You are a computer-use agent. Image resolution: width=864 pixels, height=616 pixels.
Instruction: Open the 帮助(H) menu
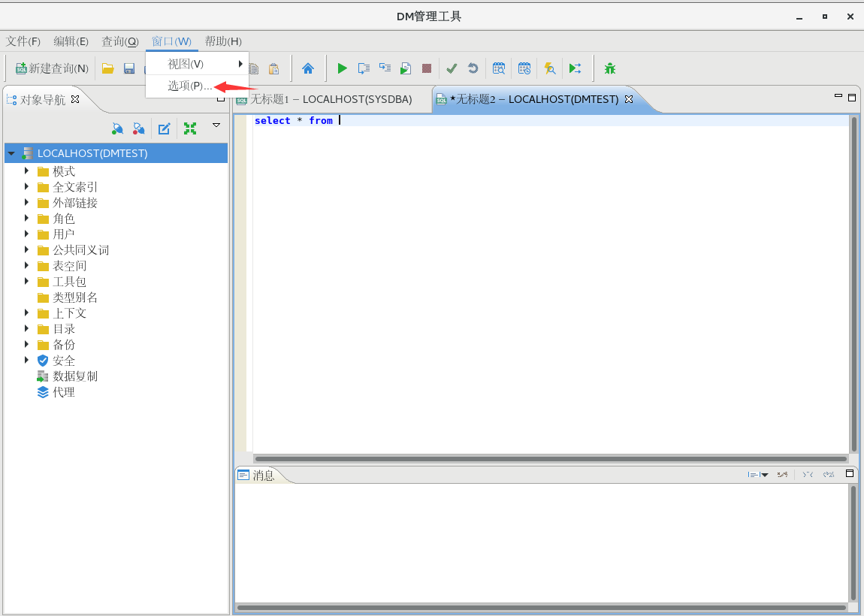[223, 41]
